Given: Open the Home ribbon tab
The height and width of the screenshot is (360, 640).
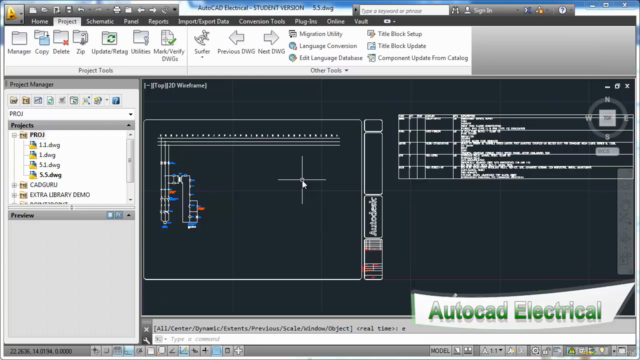Looking at the screenshot, I should 40,21.
